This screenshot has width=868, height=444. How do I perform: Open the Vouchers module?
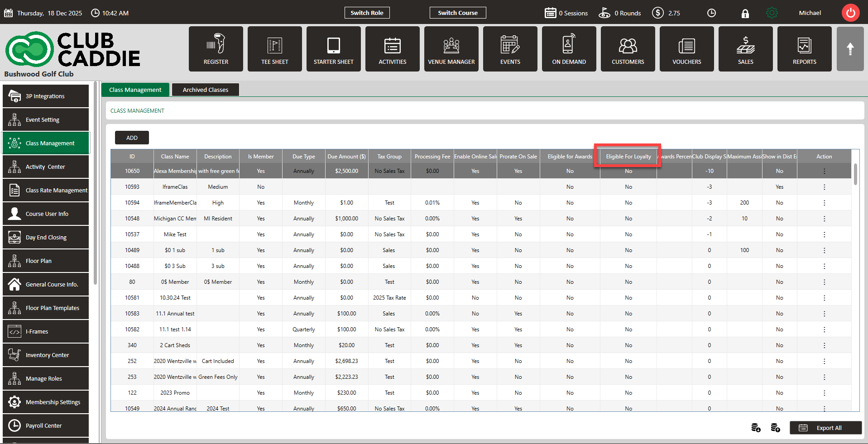[x=686, y=49]
